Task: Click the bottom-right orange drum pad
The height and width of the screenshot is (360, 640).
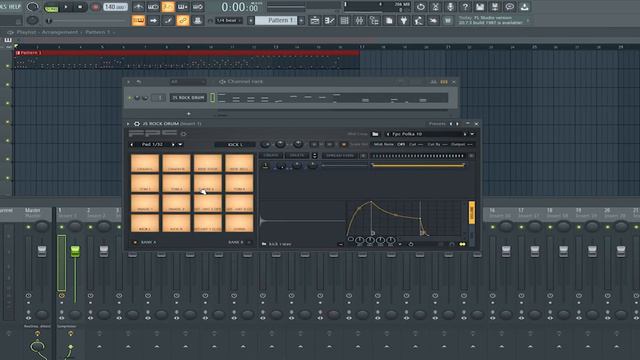Action: click(239, 223)
